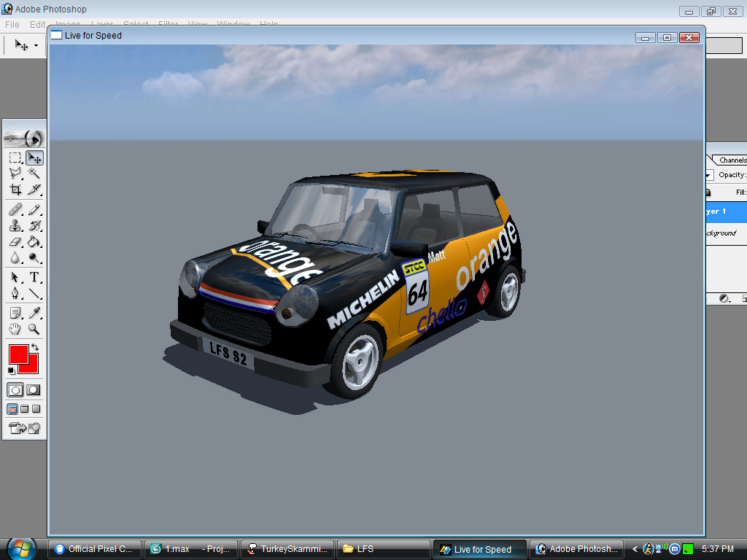Viewport: 747px width, 560px height.
Task: Select the Notes tool
Action: (x=15, y=313)
